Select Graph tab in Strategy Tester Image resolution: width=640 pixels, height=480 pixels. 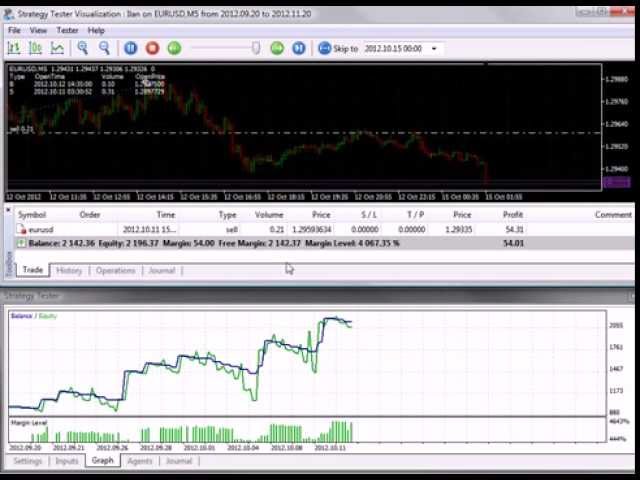pyautogui.click(x=102, y=460)
